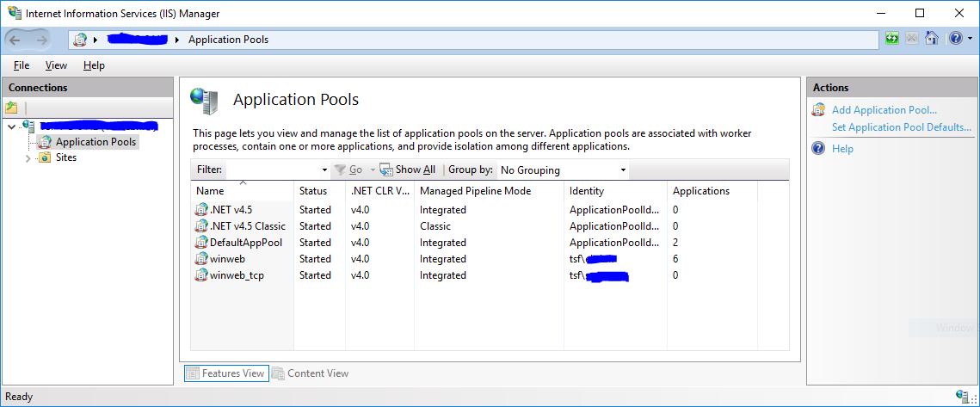Image resolution: width=980 pixels, height=407 pixels.
Task: Open the View menu
Action: point(56,65)
